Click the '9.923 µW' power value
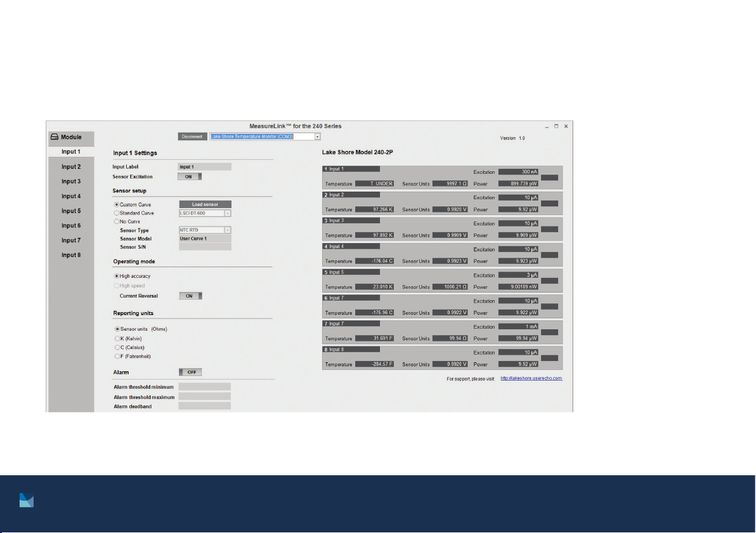The image size is (756, 533). click(x=518, y=261)
